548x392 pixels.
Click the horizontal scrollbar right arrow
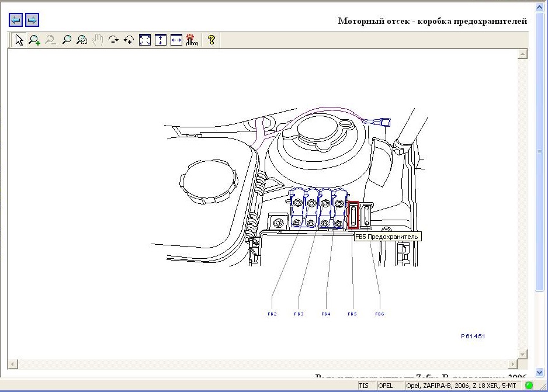pyautogui.click(x=512, y=364)
